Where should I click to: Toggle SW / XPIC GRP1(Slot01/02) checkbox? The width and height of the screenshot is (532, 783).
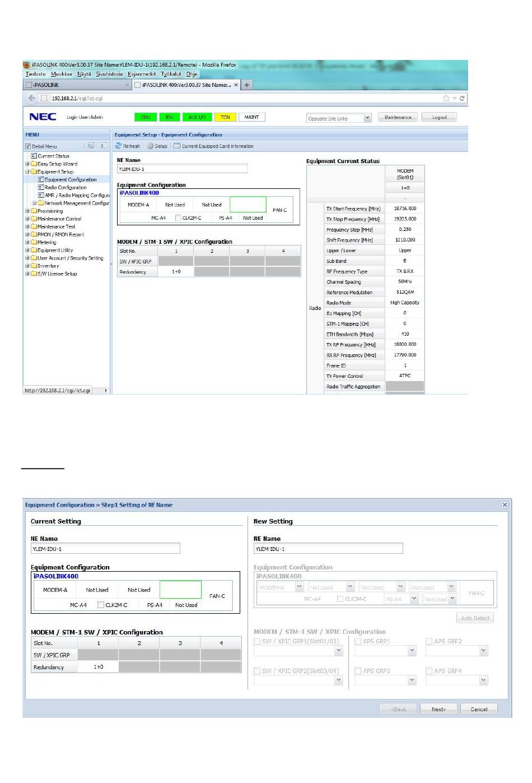tap(257, 641)
